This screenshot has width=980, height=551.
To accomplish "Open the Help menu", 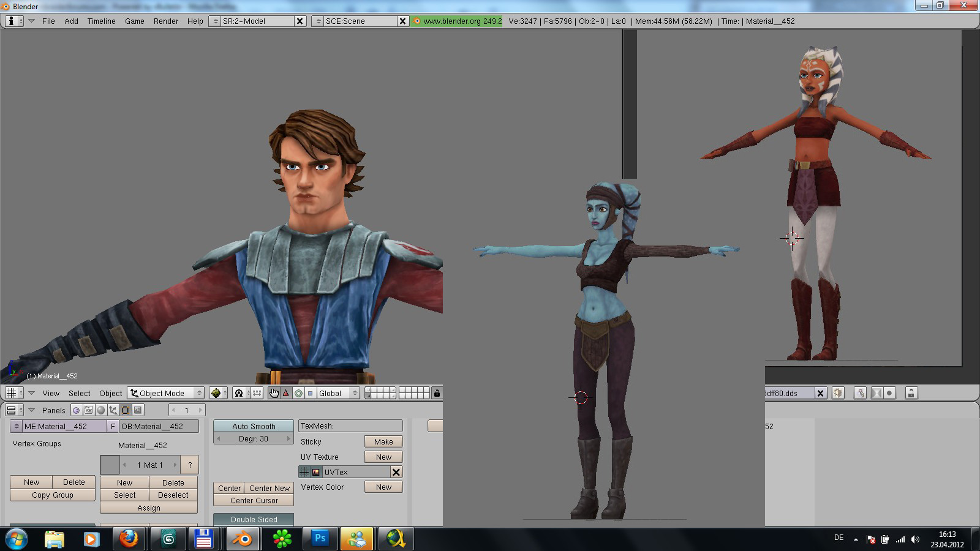I will [195, 21].
